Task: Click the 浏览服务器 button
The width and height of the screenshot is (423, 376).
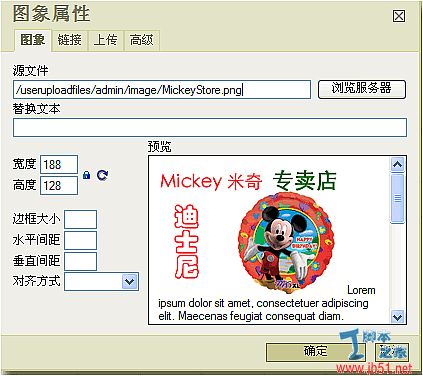Action: [x=362, y=89]
